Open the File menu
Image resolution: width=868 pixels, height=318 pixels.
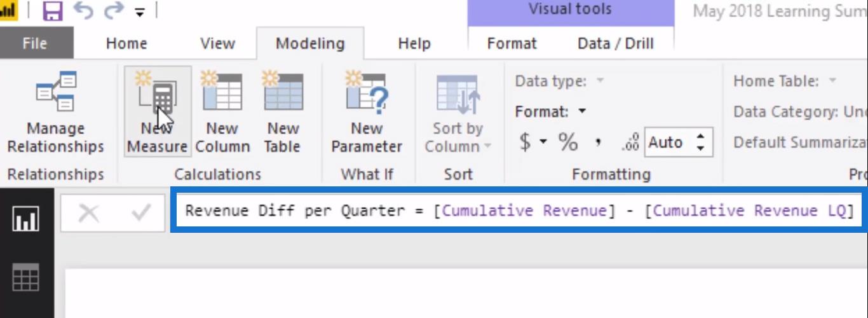click(35, 43)
